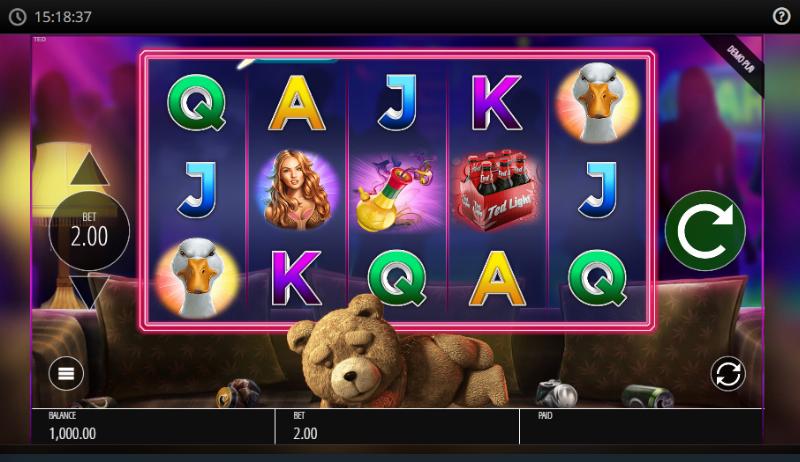
Task: Click the bong symbol in middle reel
Action: tap(396, 192)
